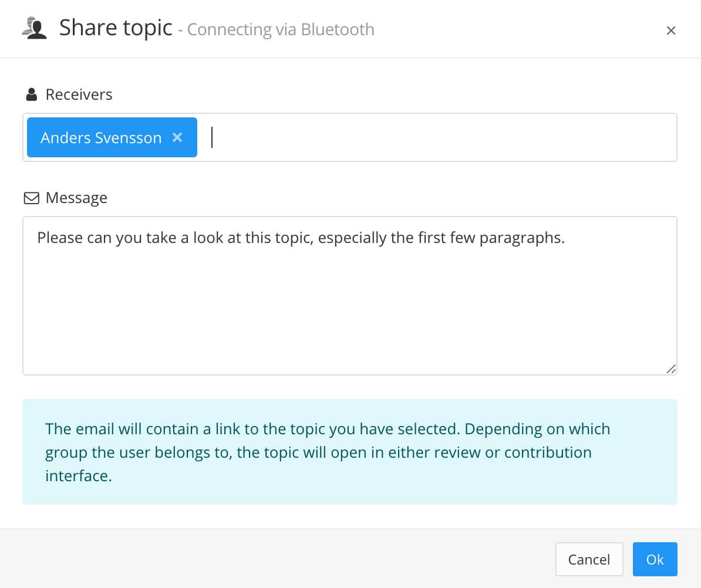This screenshot has width=701, height=588.
Task: Click the existing message text
Action: click(x=301, y=238)
